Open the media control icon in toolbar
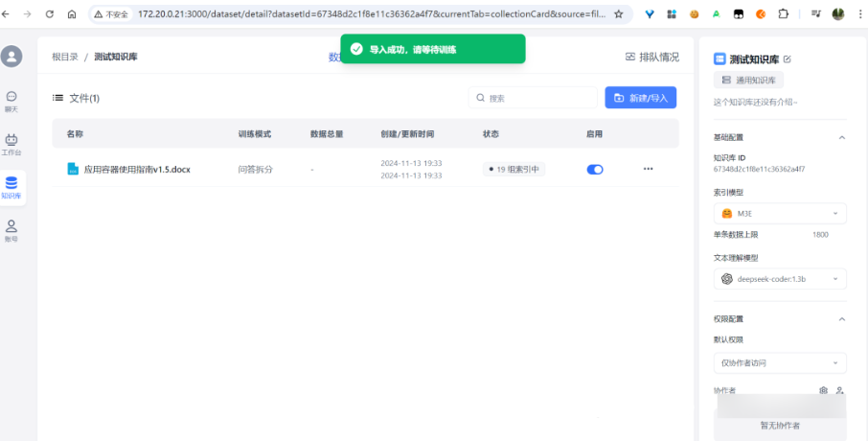 [816, 14]
